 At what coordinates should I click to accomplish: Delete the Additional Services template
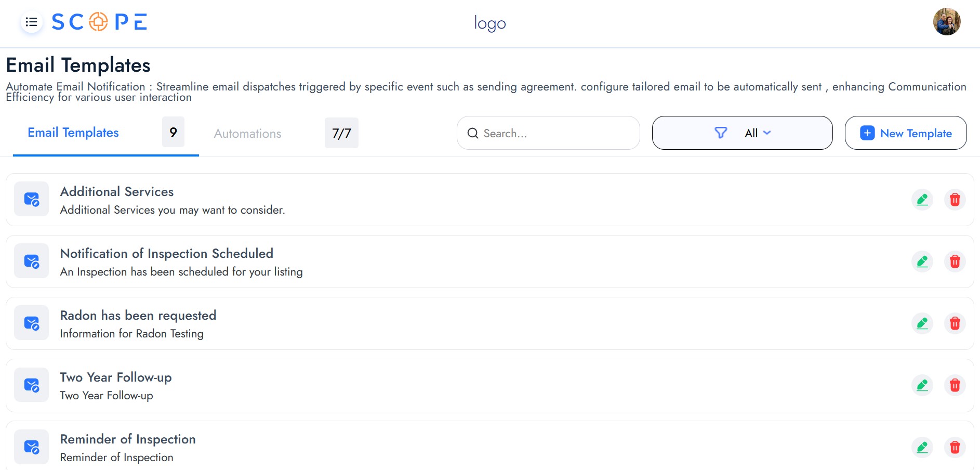[x=955, y=200]
